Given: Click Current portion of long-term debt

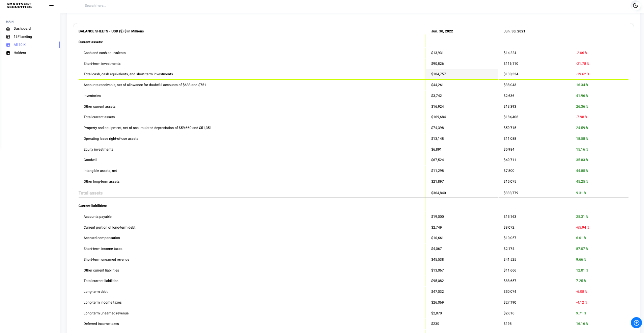Looking at the screenshot, I should click(110, 228).
